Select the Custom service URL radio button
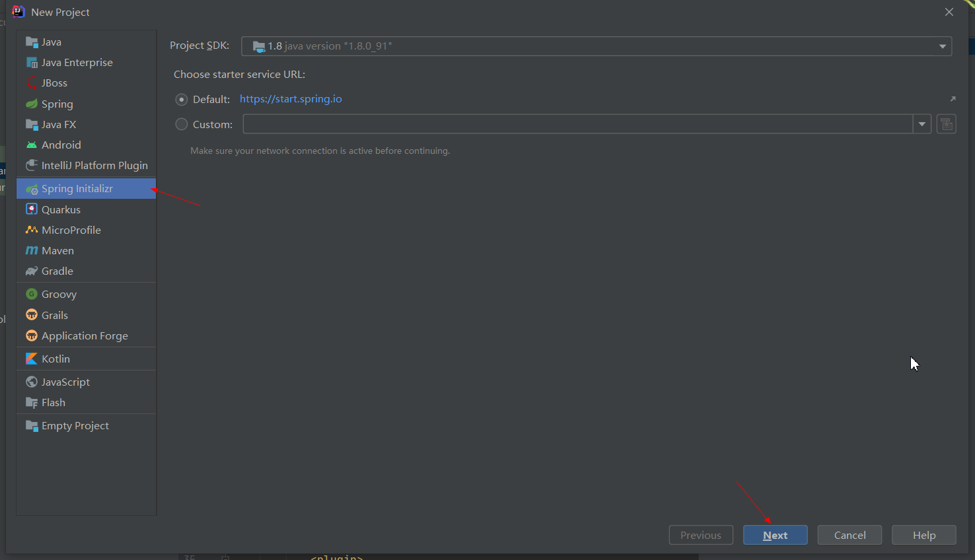 pyautogui.click(x=182, y=124)
